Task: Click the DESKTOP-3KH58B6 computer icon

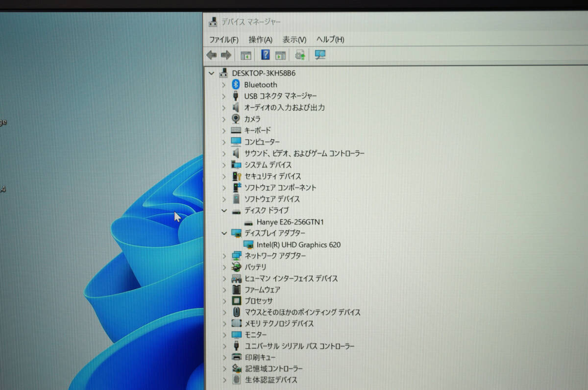Action: click(224, 73)
